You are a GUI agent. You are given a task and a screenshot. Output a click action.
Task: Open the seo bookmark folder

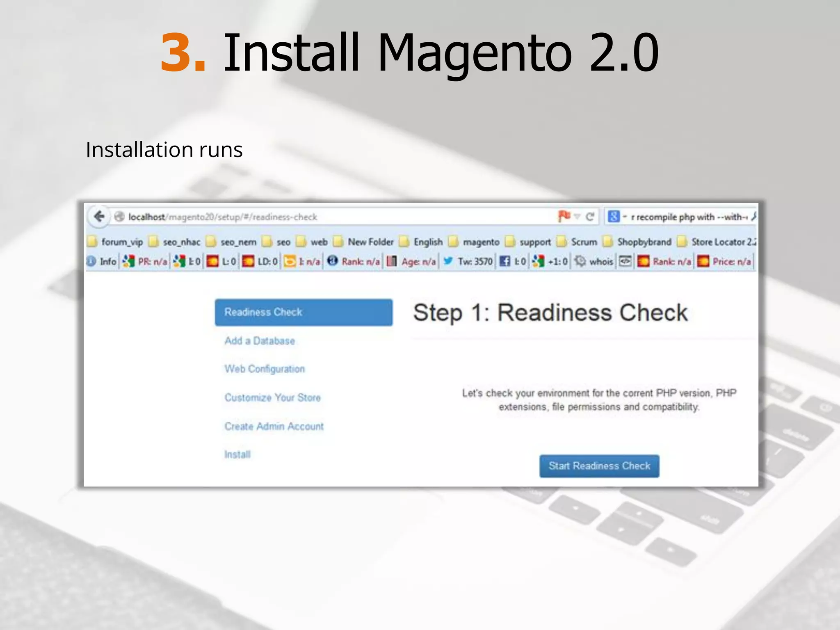[x=276, y=242]
